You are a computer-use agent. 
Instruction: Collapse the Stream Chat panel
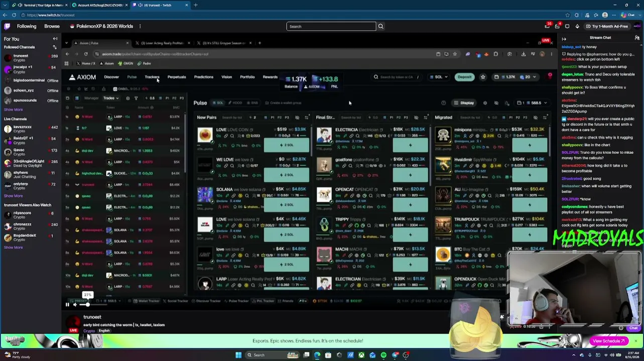point(564,39)
